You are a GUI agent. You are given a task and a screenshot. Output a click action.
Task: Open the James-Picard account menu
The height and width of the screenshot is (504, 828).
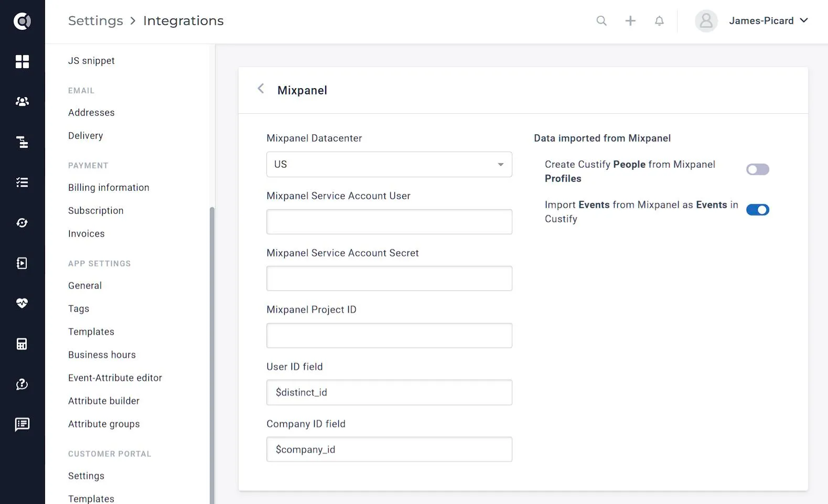pyautogui.click(x=752, y=21)
